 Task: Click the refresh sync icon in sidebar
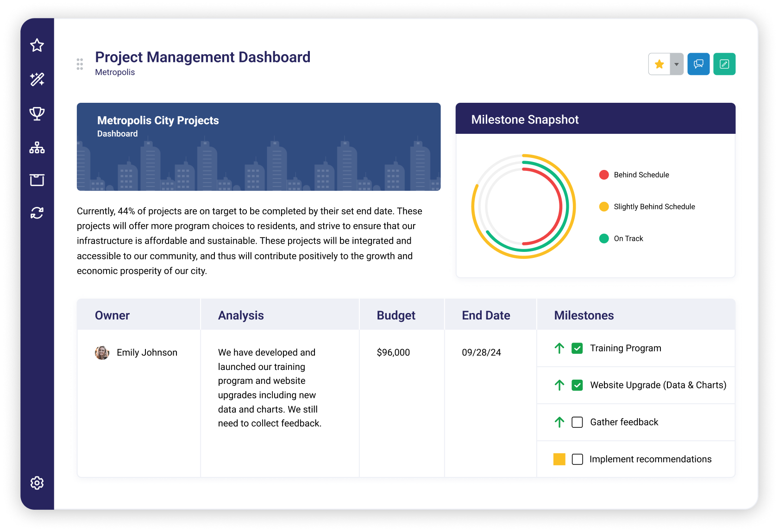coord(37,213)
